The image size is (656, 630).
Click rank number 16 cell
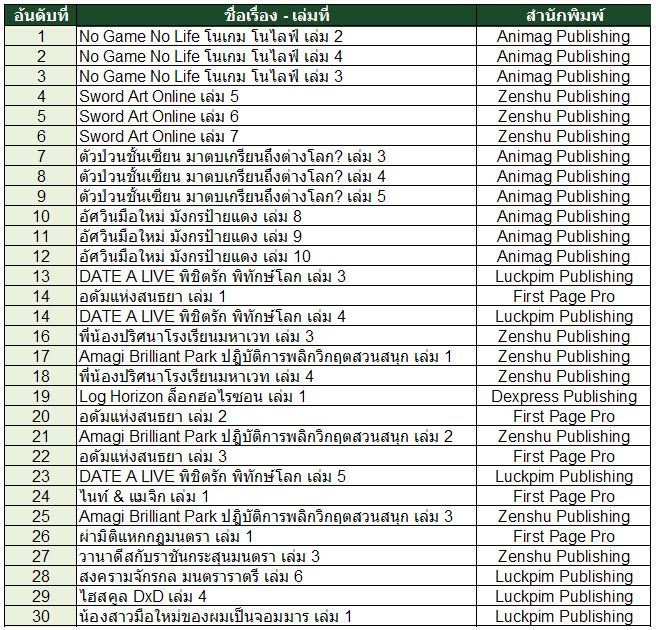coord(41,336)
